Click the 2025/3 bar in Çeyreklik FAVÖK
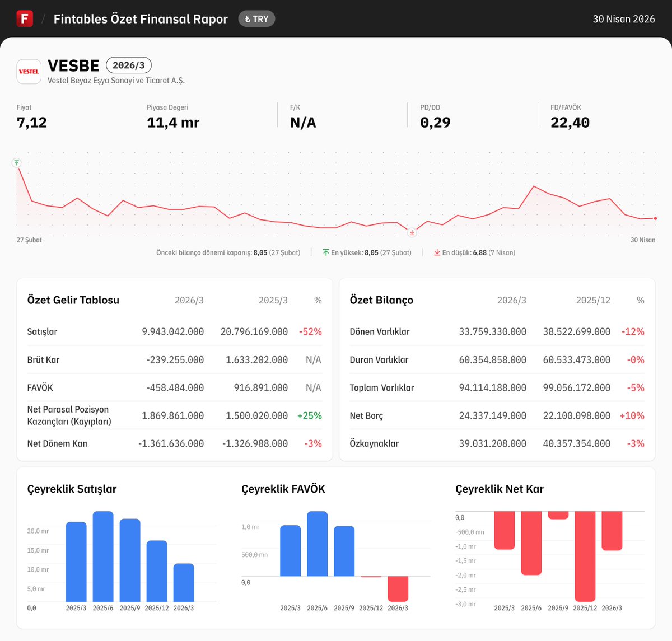This screenshot has width=672, height=641. click(x=290, y=551)
